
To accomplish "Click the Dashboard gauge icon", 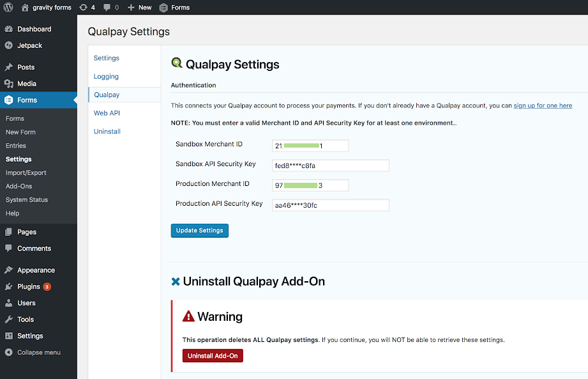I will point(9,29).
